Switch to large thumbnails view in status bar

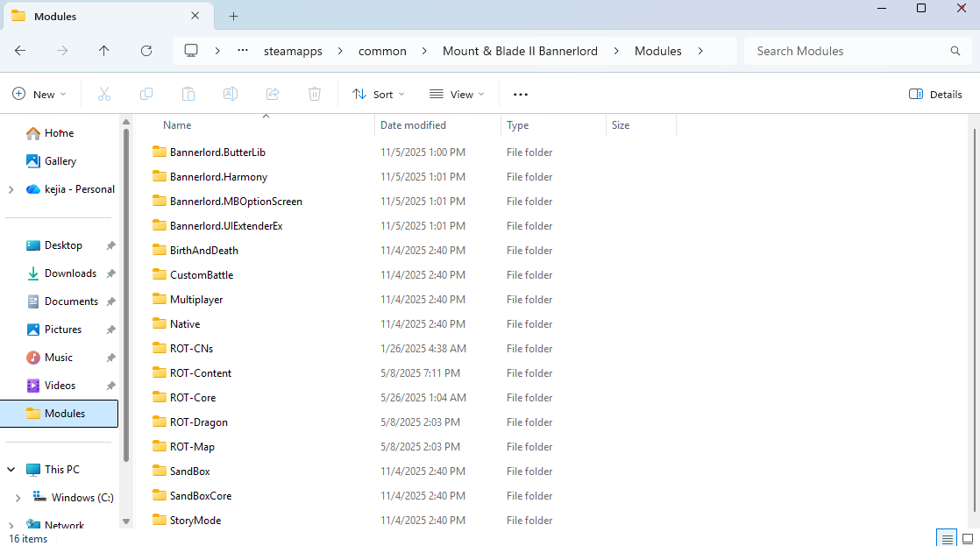coord(968,537)
